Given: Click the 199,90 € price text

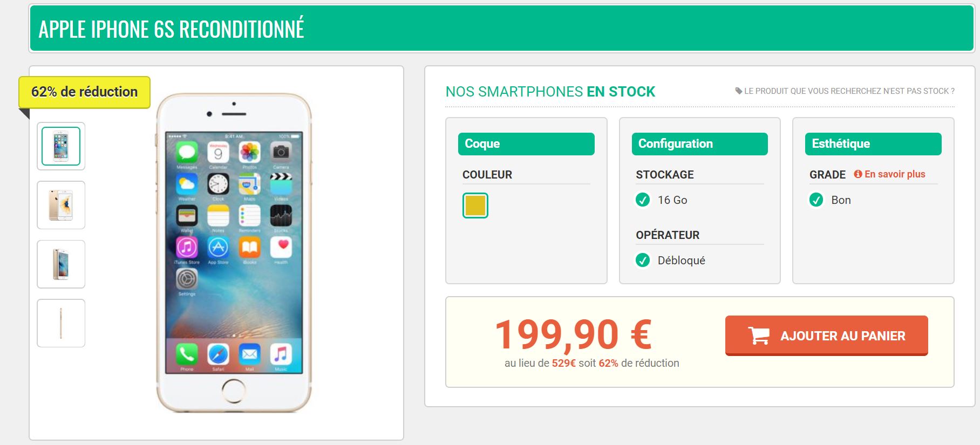Looking at the screenshot, I should pyautogui.click(x=573, y=334).
